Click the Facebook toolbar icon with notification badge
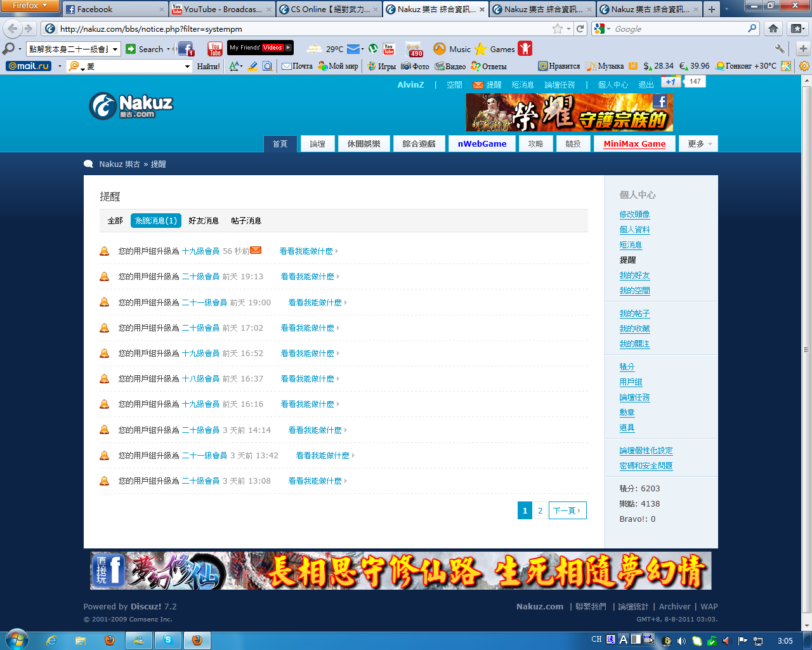Viewport: 812px width, 650px height. (186, 49)
